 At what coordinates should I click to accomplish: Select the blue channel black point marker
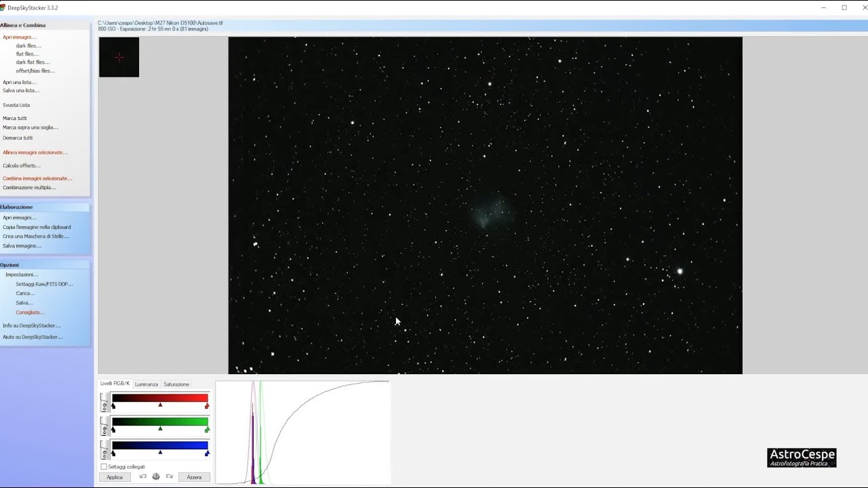[113, 453]
